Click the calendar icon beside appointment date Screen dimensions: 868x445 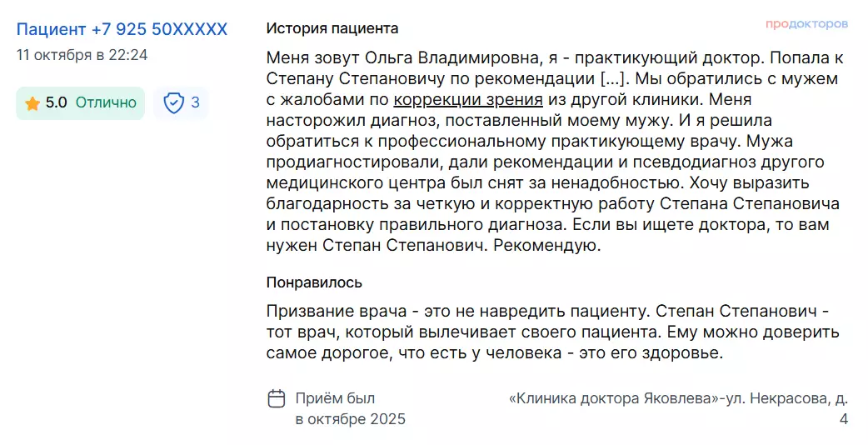click(277, 398)
